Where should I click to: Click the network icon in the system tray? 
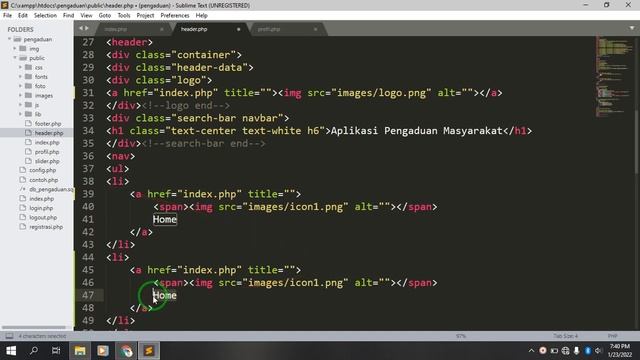click(x=565, y=351)
